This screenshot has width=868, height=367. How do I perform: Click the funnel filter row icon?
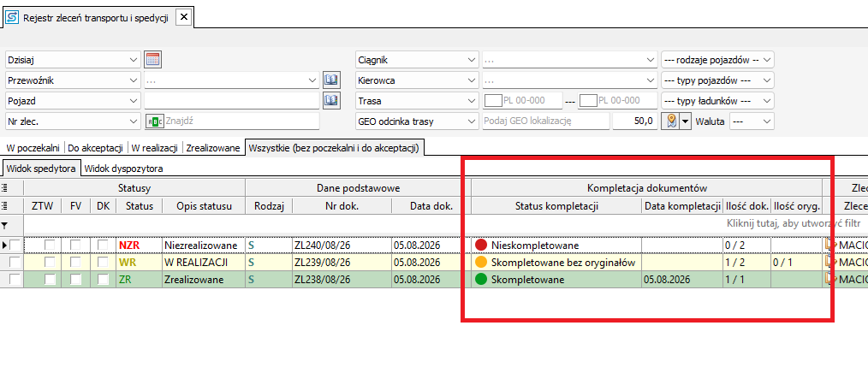pyautogui.click(x=5, y=225)
